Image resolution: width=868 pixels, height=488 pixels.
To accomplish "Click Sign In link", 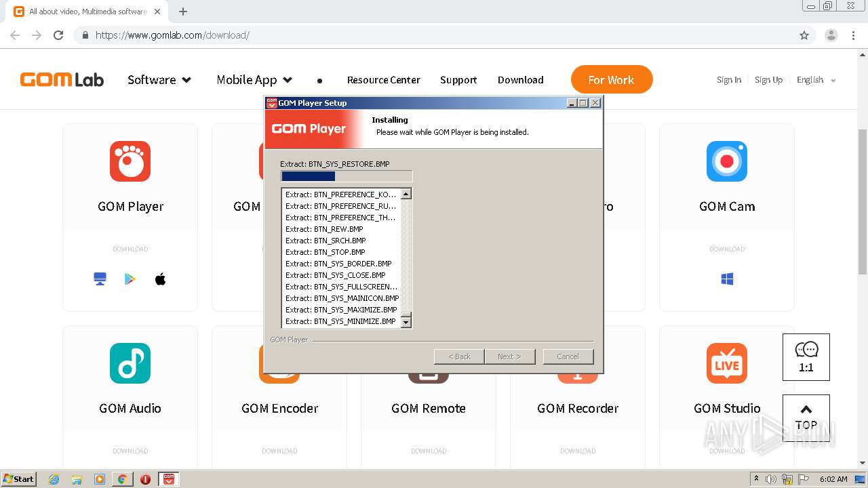I will [x=729, y=80].
